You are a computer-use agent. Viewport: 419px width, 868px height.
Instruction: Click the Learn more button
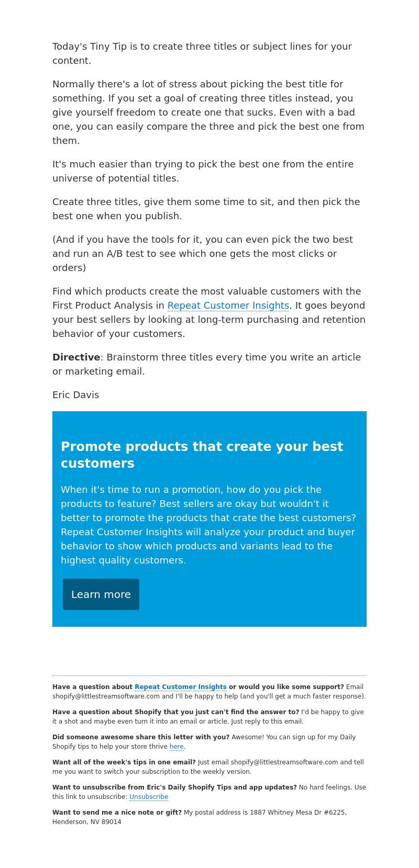(101, 594)
